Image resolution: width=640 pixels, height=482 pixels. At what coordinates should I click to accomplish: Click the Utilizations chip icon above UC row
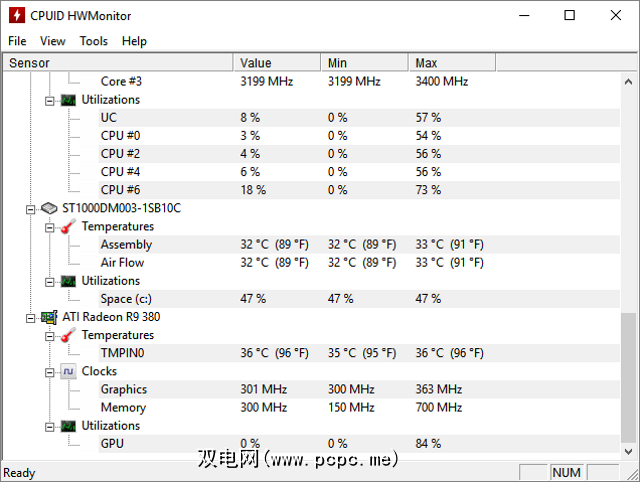(68, 100)
